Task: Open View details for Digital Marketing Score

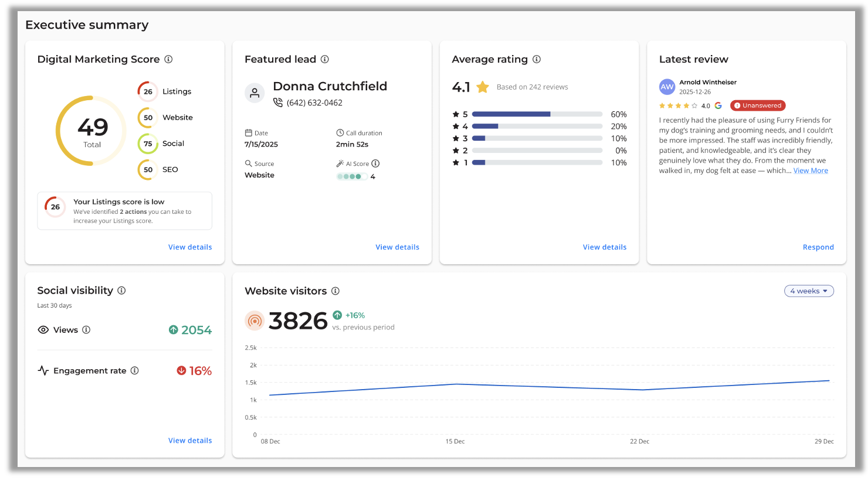Action: click(x=190, y=247)
